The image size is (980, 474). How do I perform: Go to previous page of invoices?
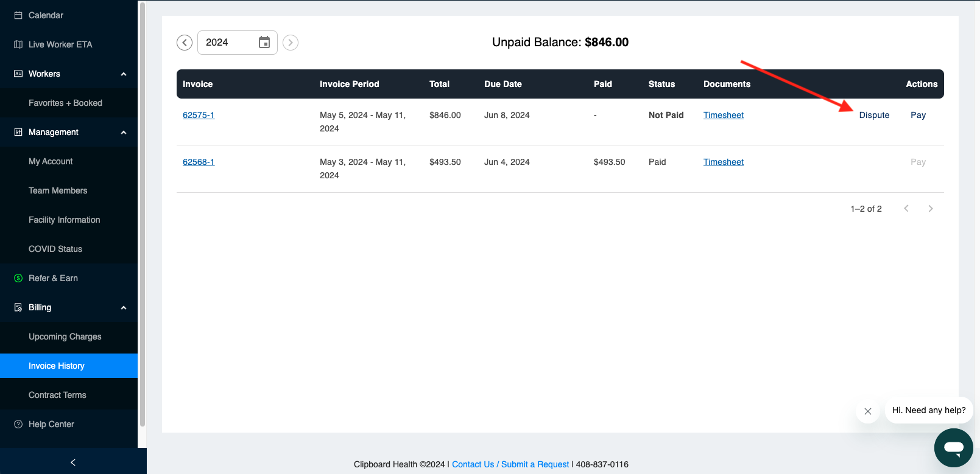pos(906,209)
